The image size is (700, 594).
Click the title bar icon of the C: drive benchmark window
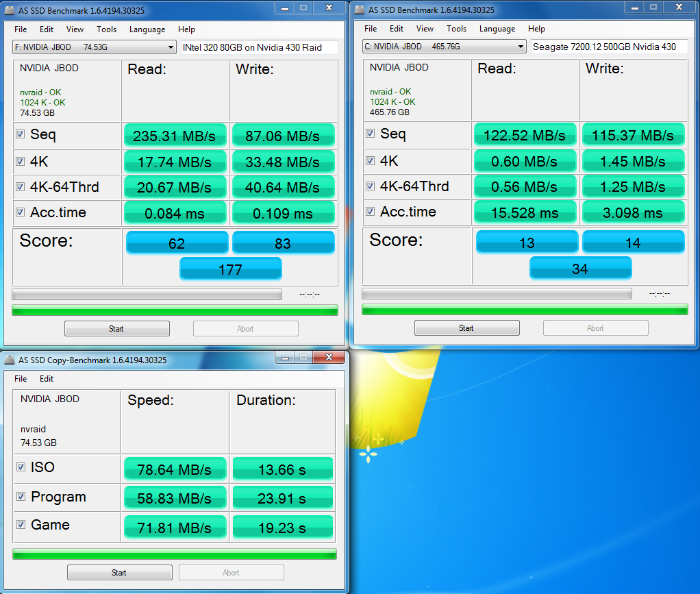pyautogui.click(x=360, y=10)
